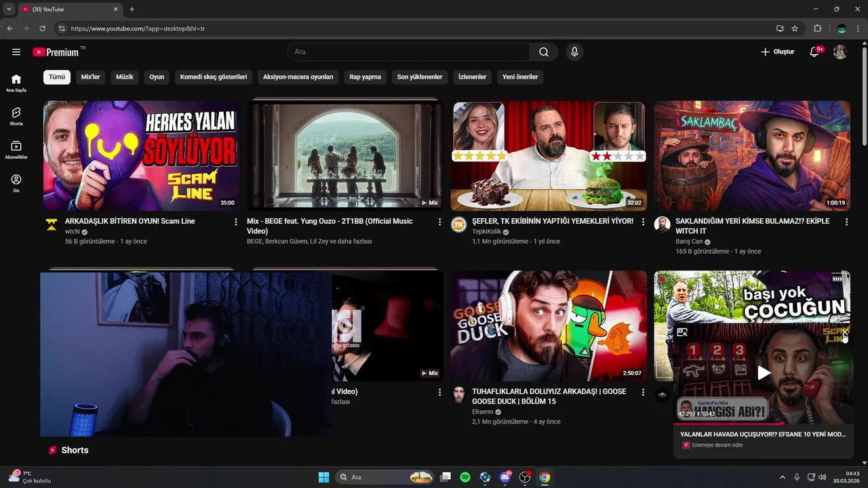Viewport: 868px width, 488px height.
Task: Select Komedi skeç gösterileri chip
Action: point(214,77)
